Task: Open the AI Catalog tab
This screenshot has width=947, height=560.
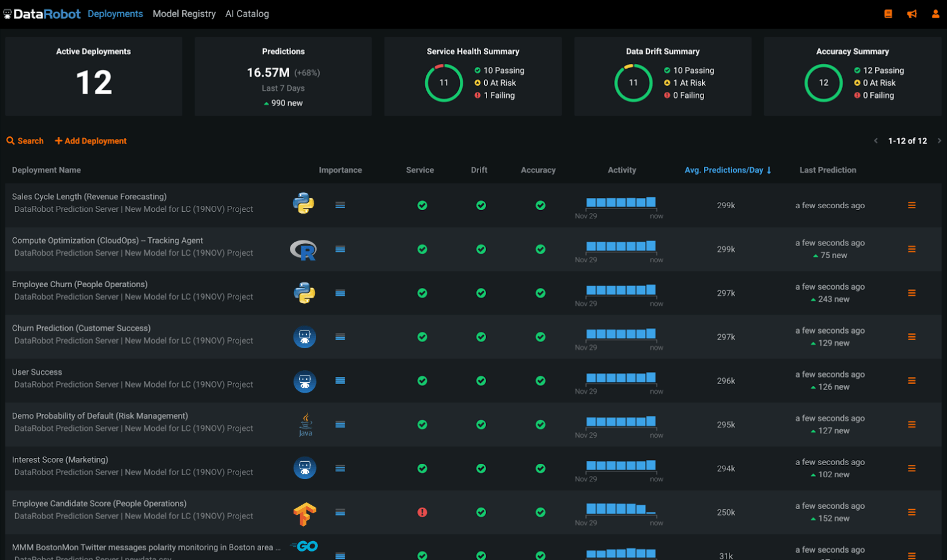Action: (x=247, y=13)
